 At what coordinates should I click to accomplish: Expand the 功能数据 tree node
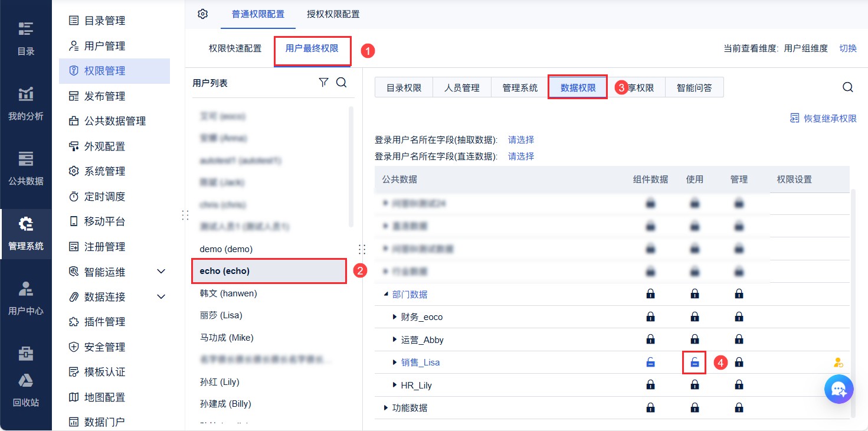coord(386,407)
